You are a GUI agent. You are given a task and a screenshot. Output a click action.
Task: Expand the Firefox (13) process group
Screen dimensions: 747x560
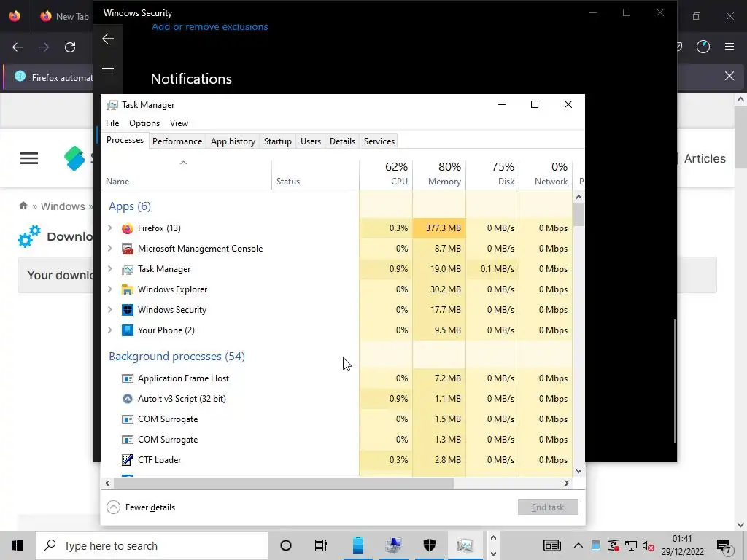[109, 228]
